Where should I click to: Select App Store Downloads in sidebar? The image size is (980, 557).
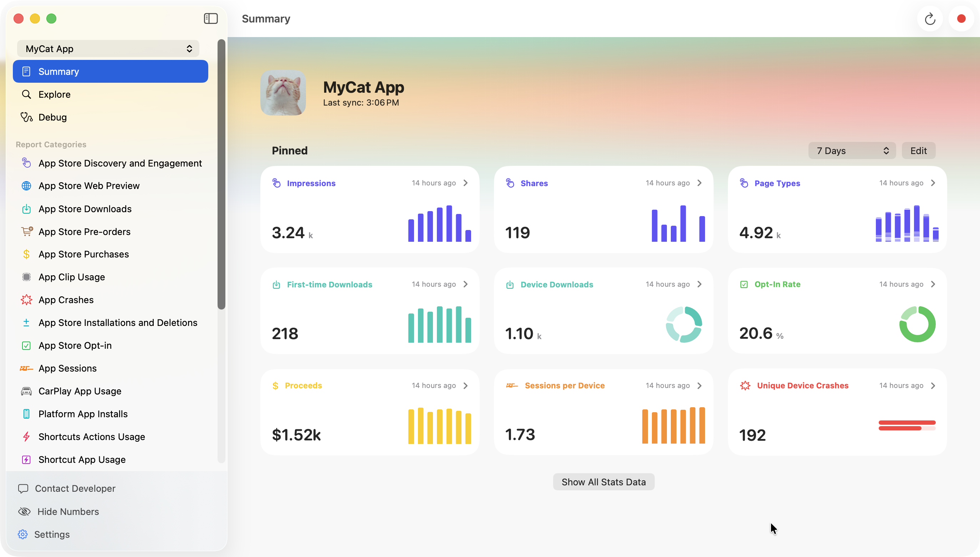85,209
